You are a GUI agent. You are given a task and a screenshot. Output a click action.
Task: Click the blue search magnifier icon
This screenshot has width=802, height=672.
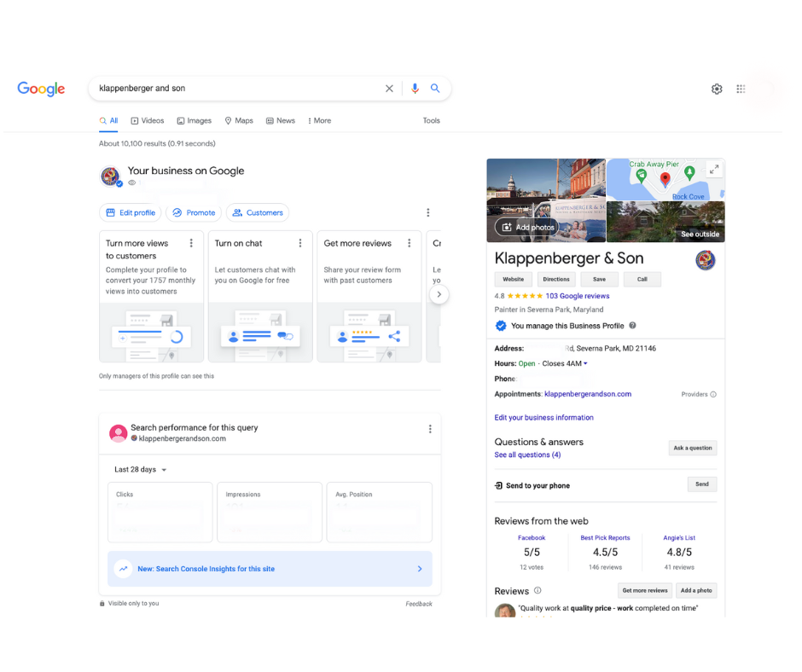[x=435, y=88]
